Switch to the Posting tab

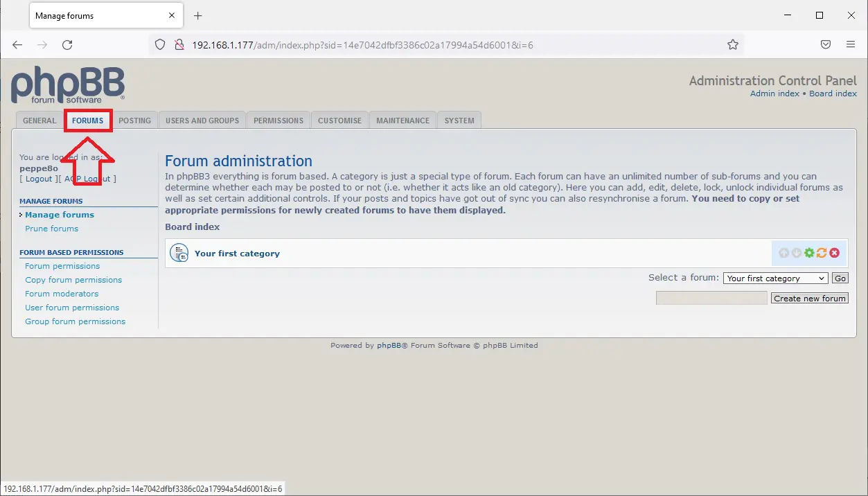[134, 121]
